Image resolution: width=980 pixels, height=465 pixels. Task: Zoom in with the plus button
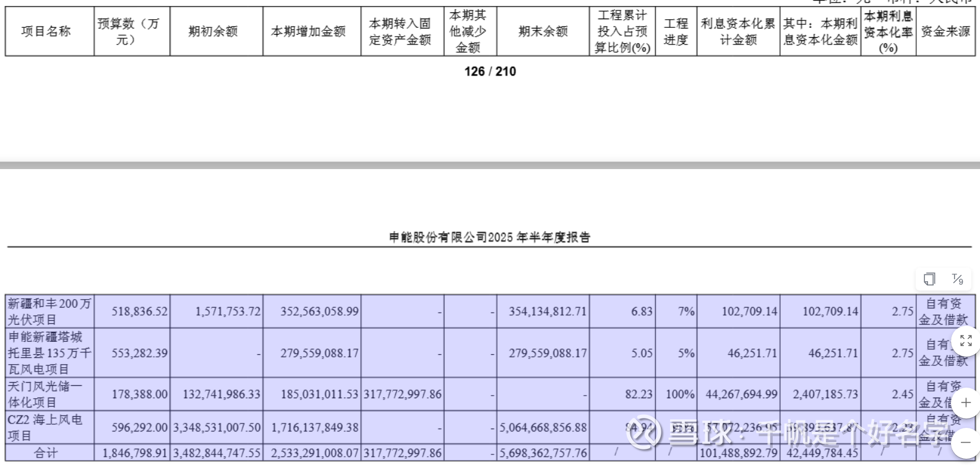(966, 402)
